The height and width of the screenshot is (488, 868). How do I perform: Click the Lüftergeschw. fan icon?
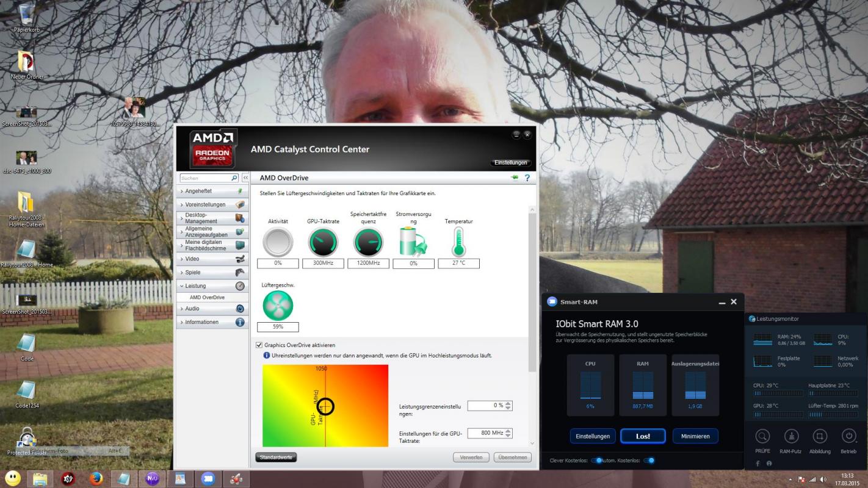point(278,306)
